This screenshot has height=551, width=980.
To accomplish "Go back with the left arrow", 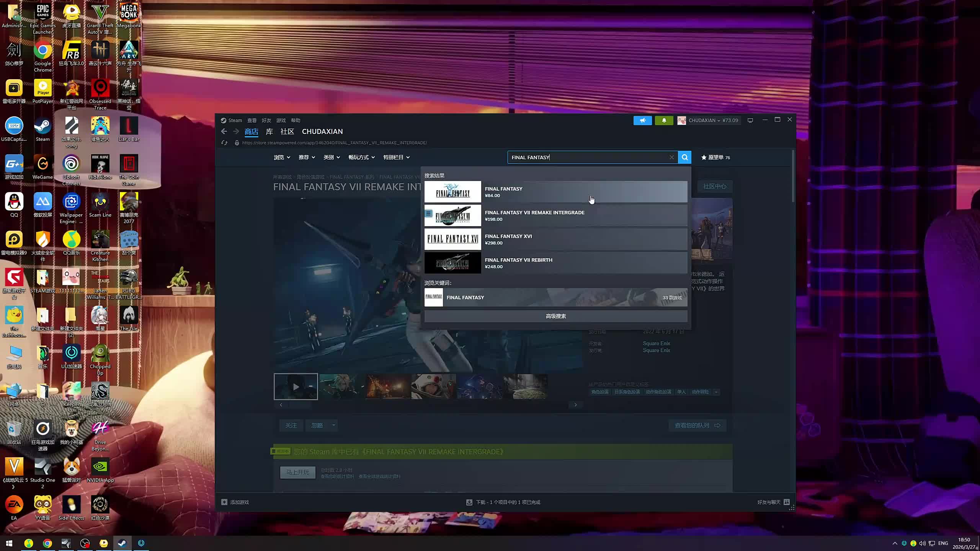I will coord(224,131).
